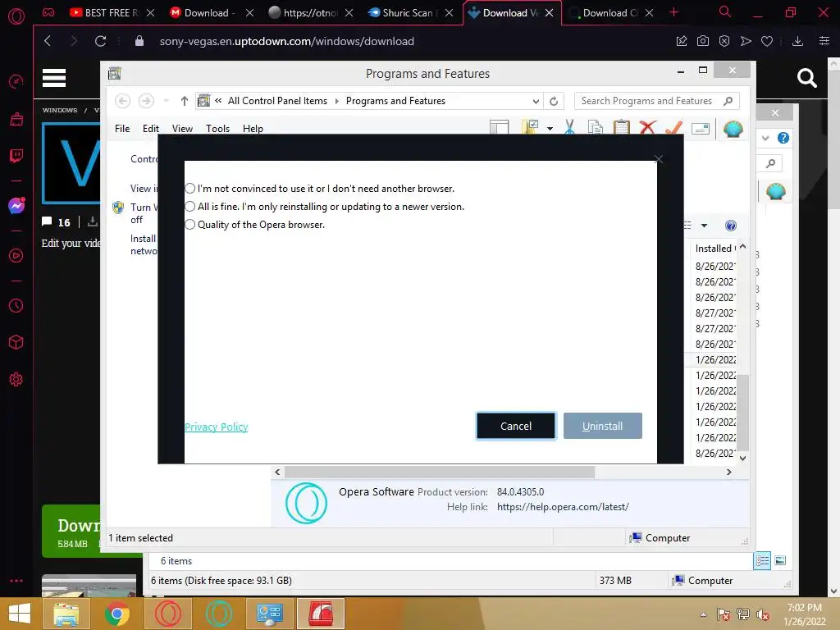Image resolution: width=840 pixels, height=630 pixels.
Task: Open the folder options dropdown arrow in toolbar
Action: 550,129
